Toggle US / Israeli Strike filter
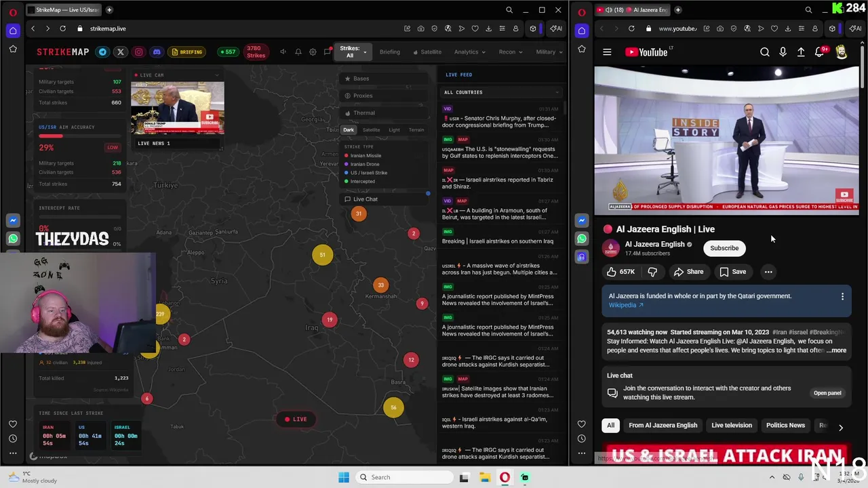Screen dimensions: 868x488 click(366, 173)
